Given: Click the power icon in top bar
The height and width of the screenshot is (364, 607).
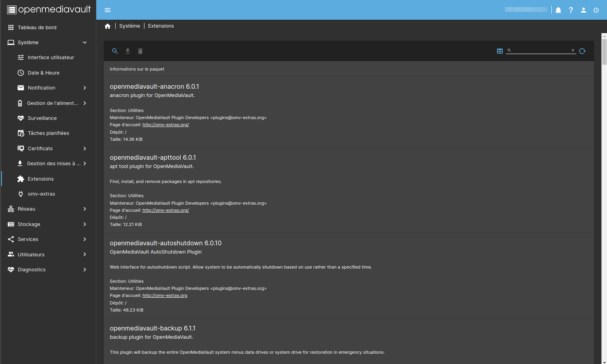Looking at the screenshot, I should coord(596,10).
